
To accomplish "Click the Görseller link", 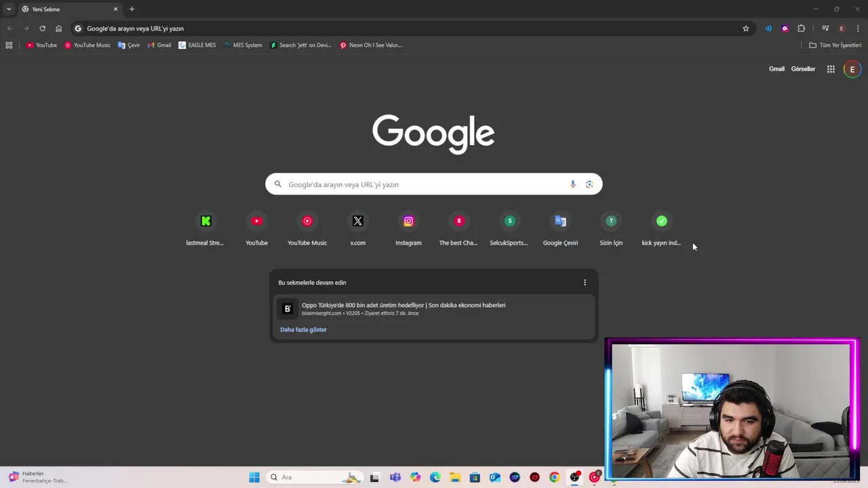I will 803,69.
